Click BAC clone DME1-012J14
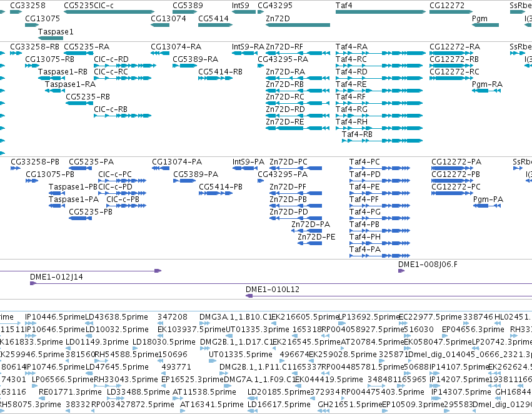This screenshot has width=532, height=414. coord(56,277)
